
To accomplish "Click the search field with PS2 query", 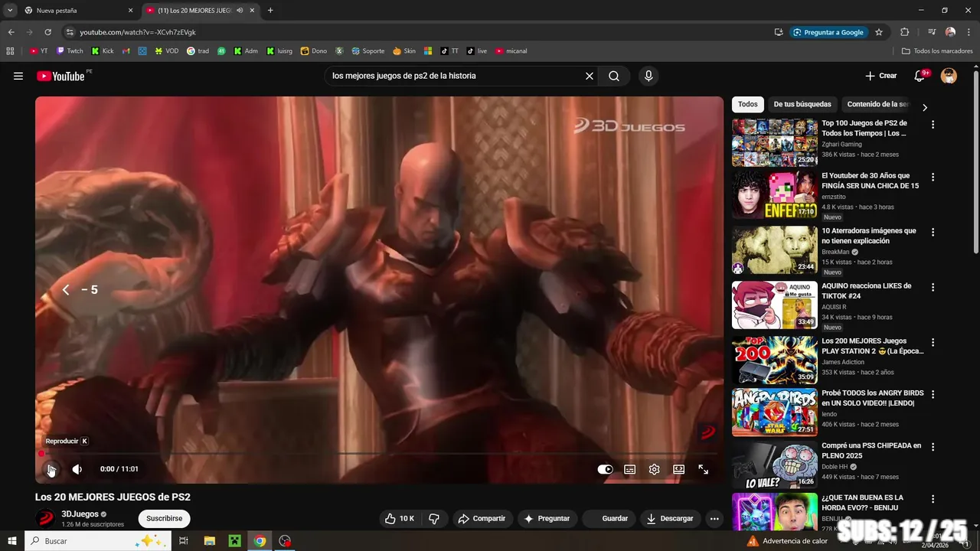I will click(x=454, y=76).
